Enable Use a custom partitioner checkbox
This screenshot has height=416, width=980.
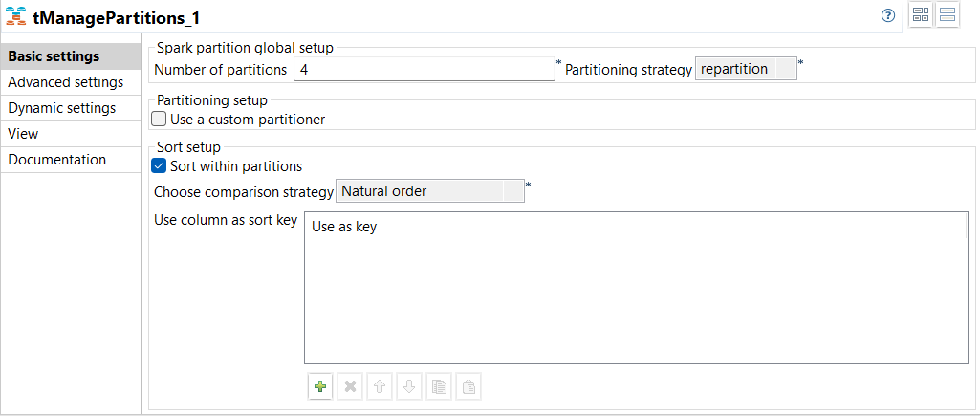coord(160,120)
